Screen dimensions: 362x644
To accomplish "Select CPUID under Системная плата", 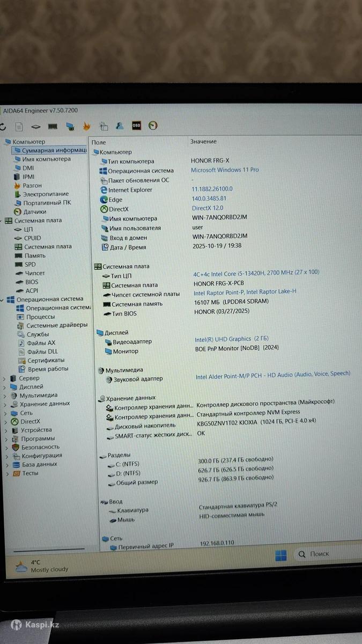I will coord(32,238).
